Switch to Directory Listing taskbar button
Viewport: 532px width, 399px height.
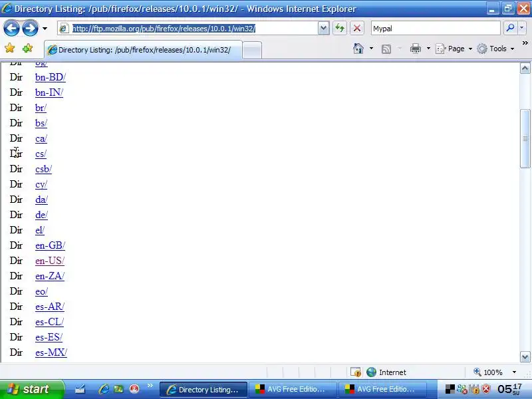203,390
